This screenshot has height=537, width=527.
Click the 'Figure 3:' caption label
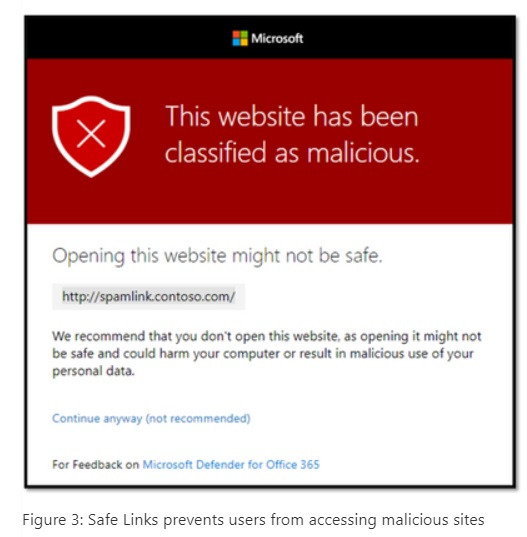53,520
